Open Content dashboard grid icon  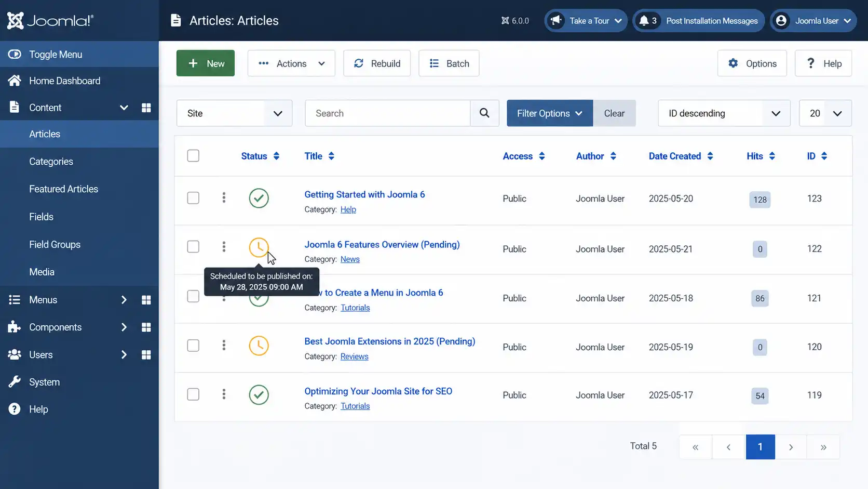(146, 108)
